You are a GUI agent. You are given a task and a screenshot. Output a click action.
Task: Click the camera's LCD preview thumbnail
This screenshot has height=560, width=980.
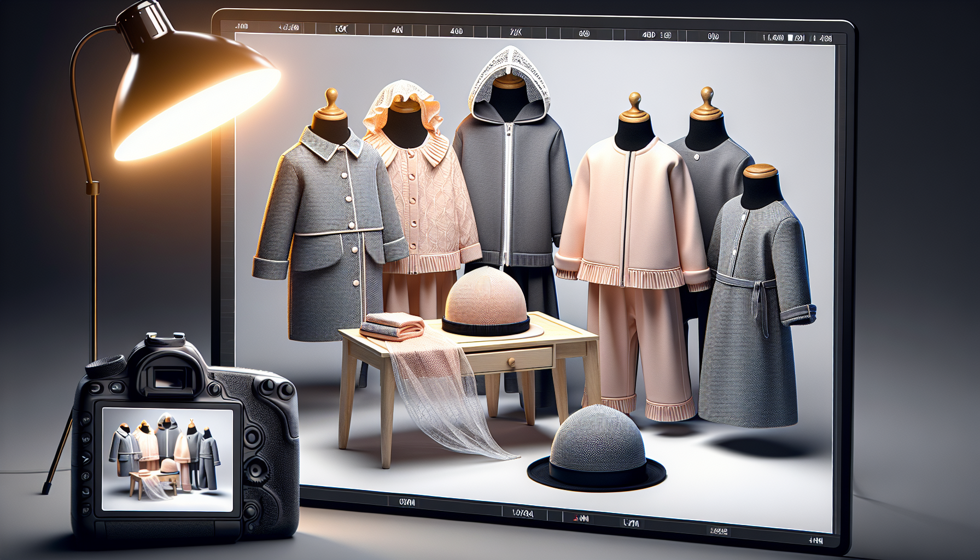click(x=167, y=459)
